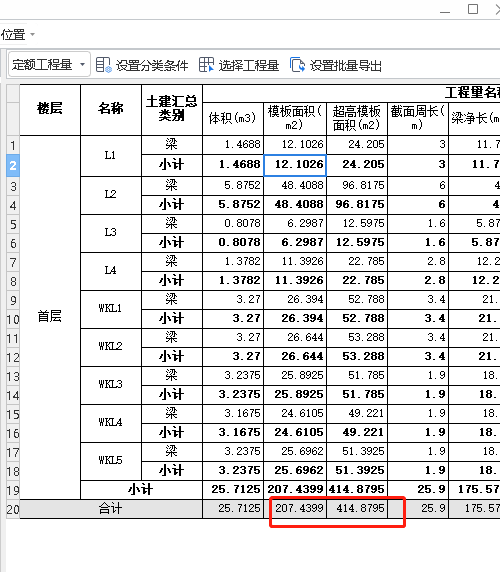Select the 模板面积(m2) column header

295,119
